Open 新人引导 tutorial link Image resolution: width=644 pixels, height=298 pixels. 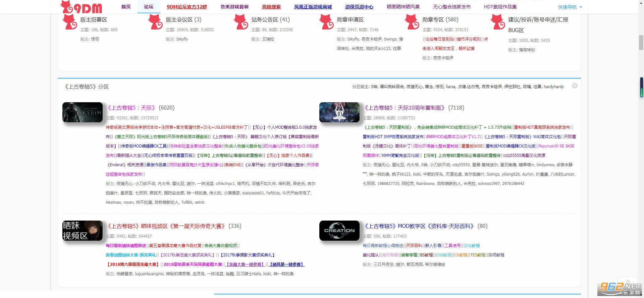tap(433, 246)
